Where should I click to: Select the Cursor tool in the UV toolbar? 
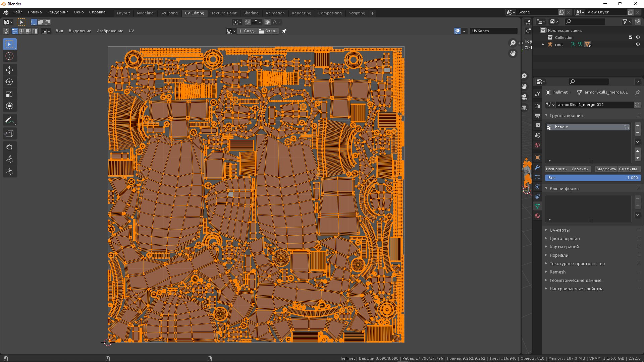pos(9,56)
